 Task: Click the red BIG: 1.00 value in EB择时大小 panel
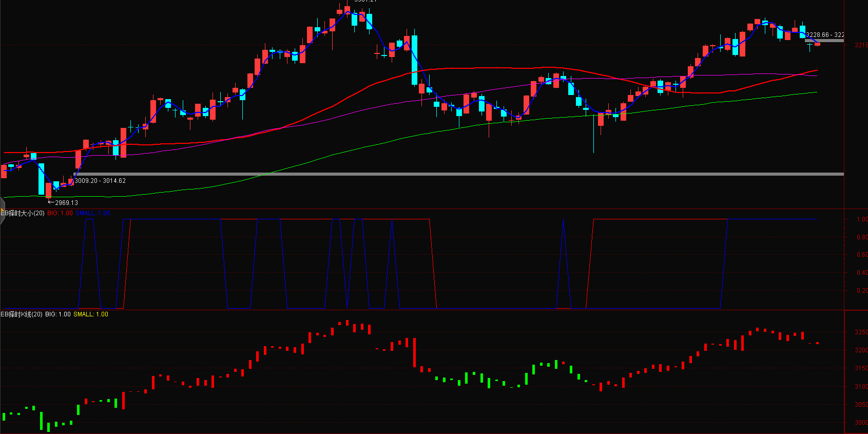pos(60,213)
